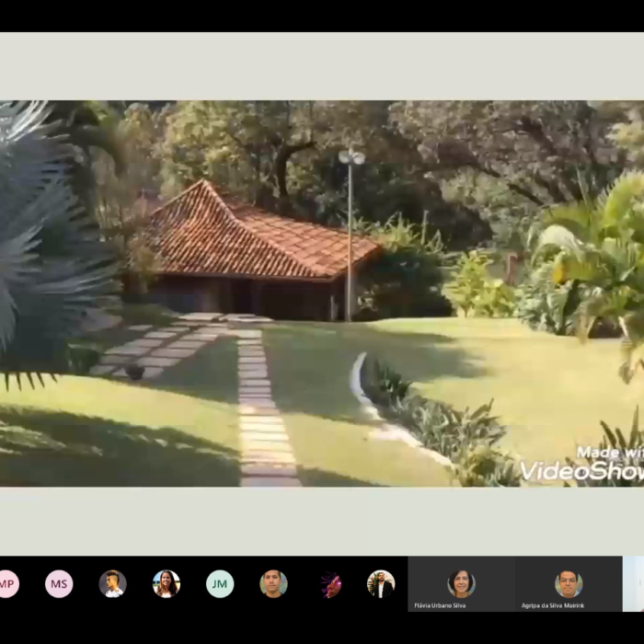
Task: Click the avatar of man in dark suit
Action: click(381, 584)
